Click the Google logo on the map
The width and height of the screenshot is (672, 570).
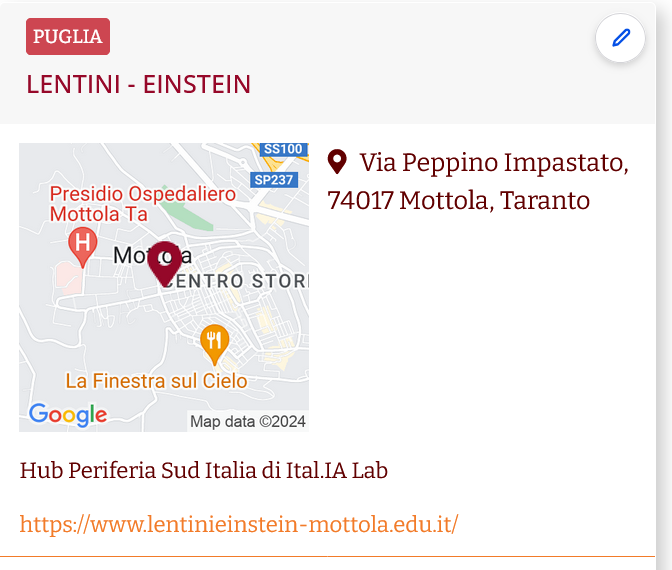pos(68,414)
